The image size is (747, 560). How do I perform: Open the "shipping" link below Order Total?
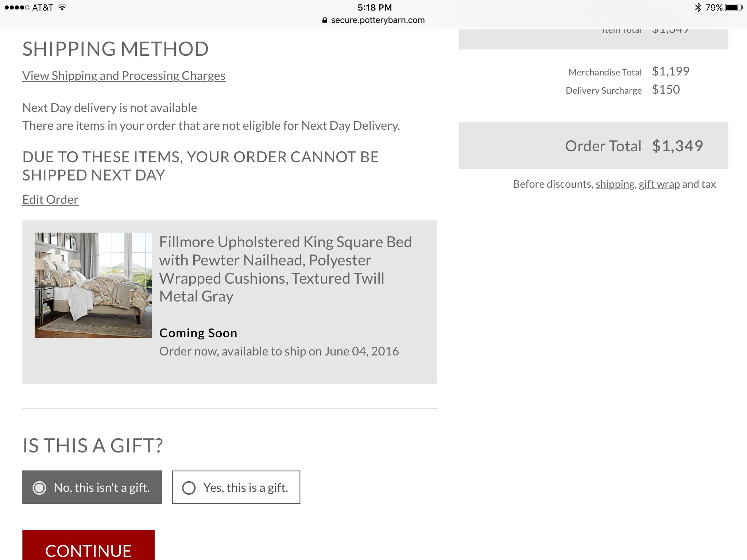click(615, 184)
